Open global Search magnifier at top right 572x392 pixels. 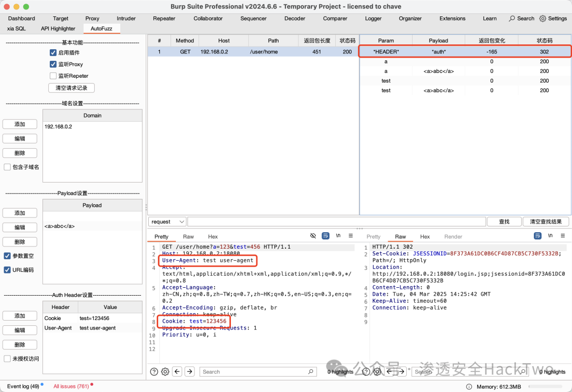(512, 19)
